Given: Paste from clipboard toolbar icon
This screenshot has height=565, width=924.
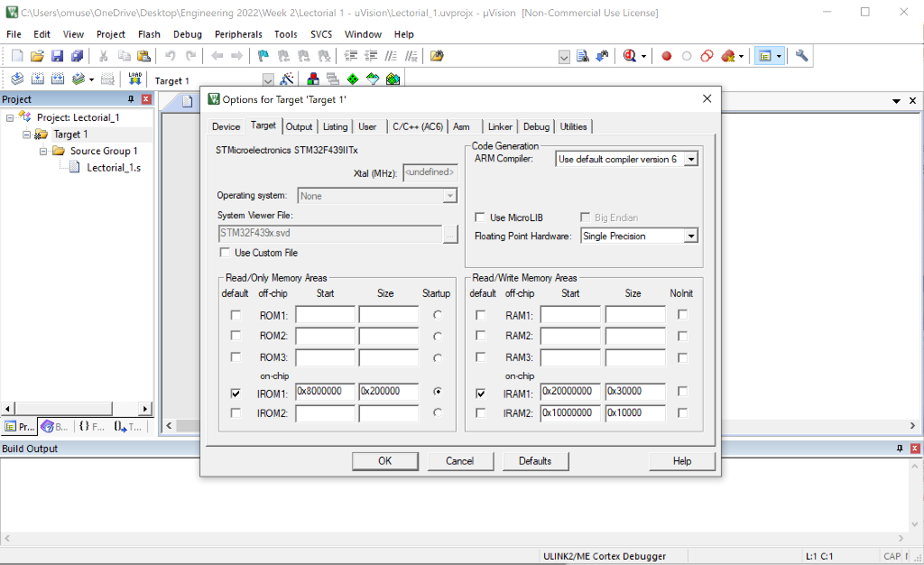Looking at the screenshot, I should pos(143,56).
